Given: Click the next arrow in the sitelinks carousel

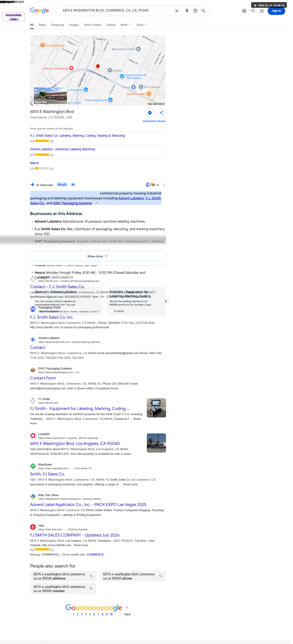Looking at the screenshot, I should (x=166, y=301).
